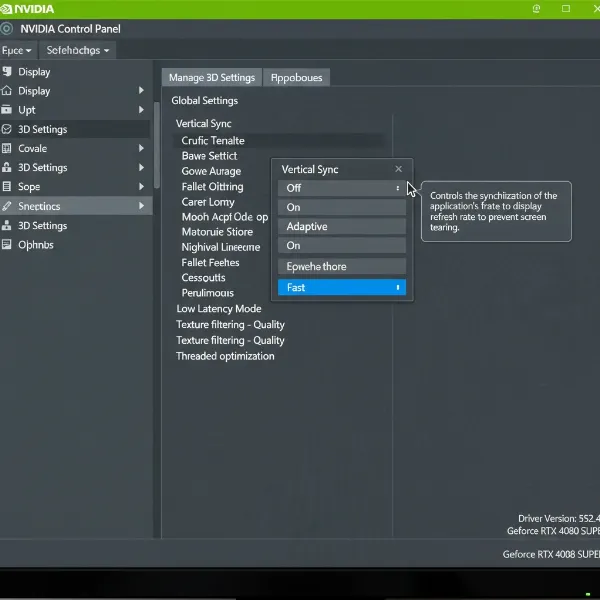
Task: Click the lock icon beside 3D Settings
Action: 7,167
